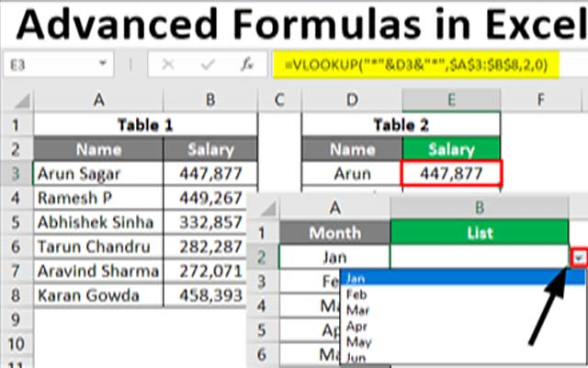Select the 'Jan' cell in Month column
This screenshot has width=588, height=368.
click(334, 258)
